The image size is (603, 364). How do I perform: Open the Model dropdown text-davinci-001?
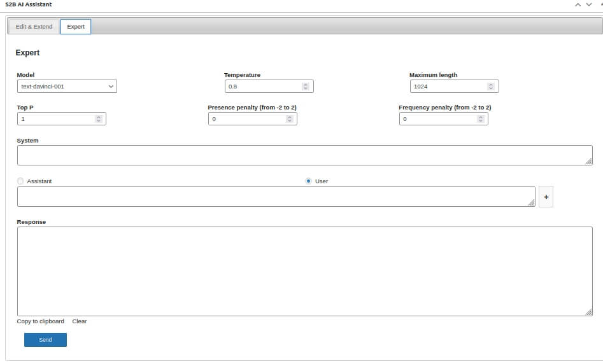[67, 87]
